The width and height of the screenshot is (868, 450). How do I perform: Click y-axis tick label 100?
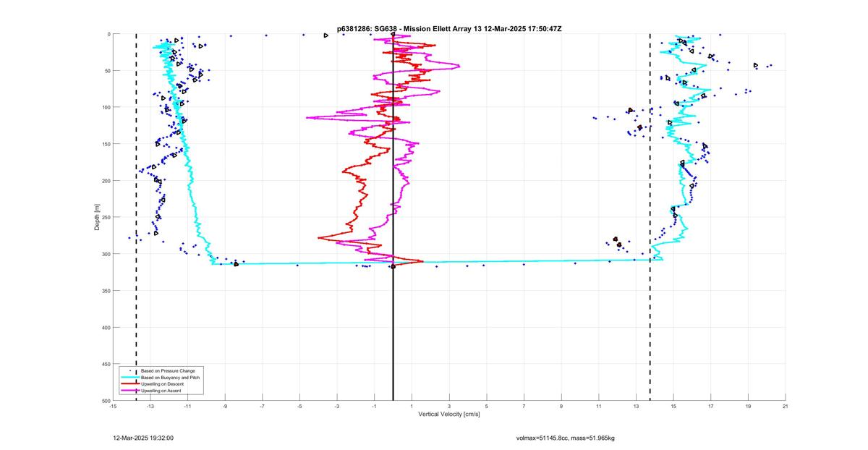[x=106, y=107]
